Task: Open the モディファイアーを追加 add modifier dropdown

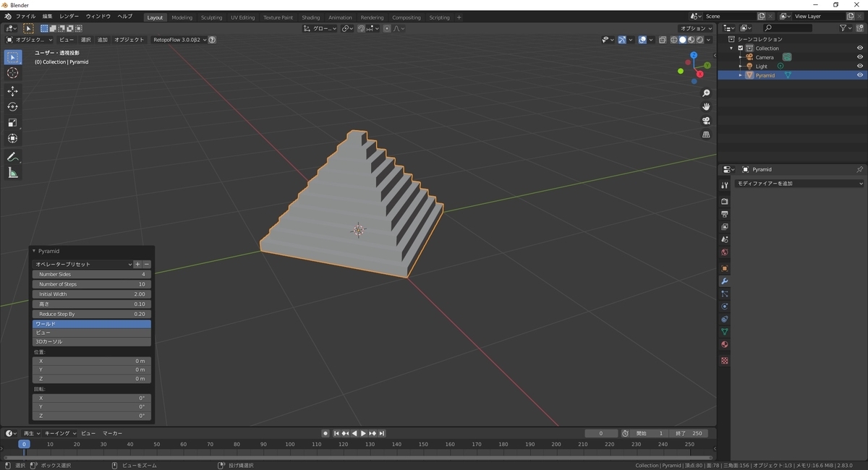Action: click(x=799, y=184)
